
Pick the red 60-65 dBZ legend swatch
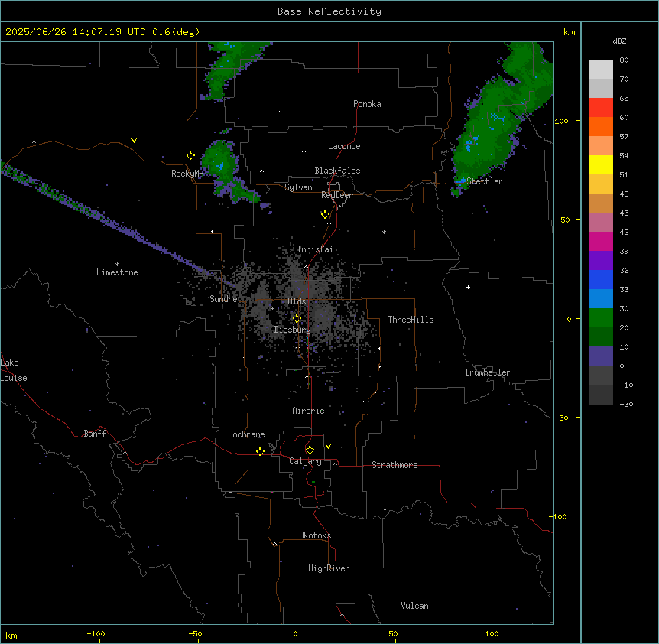coord(601,107)
